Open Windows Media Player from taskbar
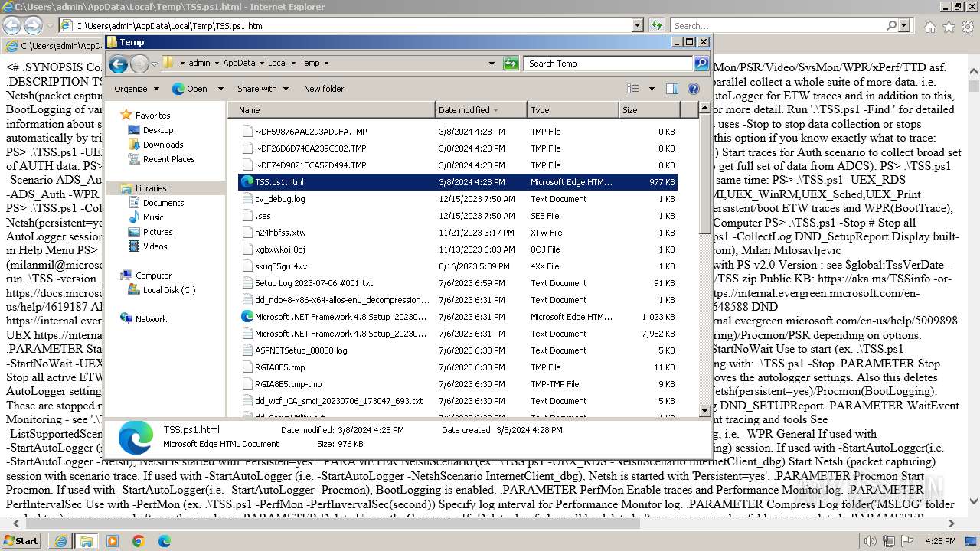 113,541
